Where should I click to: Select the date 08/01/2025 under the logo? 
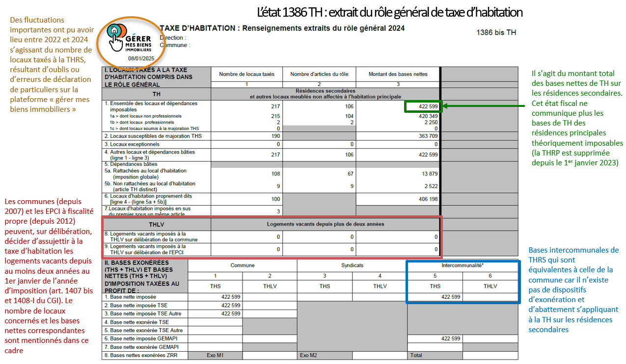[x=141, y=58]
